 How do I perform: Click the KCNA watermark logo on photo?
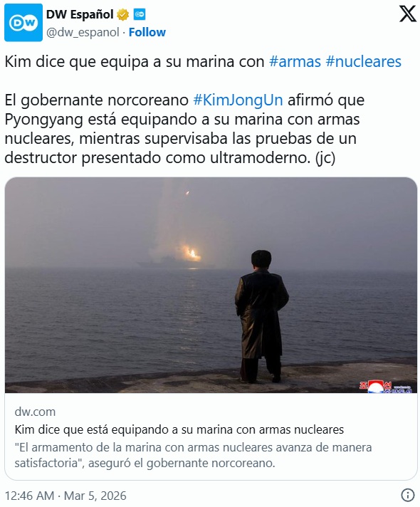coord(385,387)
